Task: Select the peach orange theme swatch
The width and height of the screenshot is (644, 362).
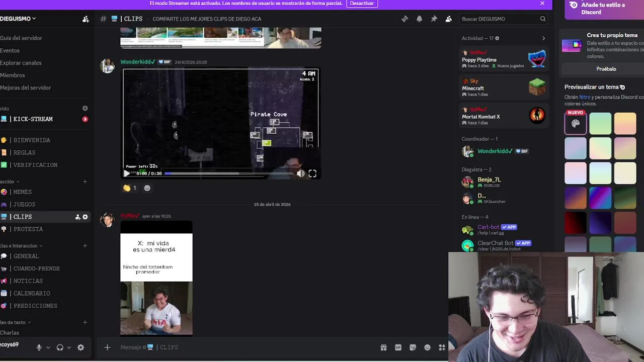Action: click(x=625, y=123)
